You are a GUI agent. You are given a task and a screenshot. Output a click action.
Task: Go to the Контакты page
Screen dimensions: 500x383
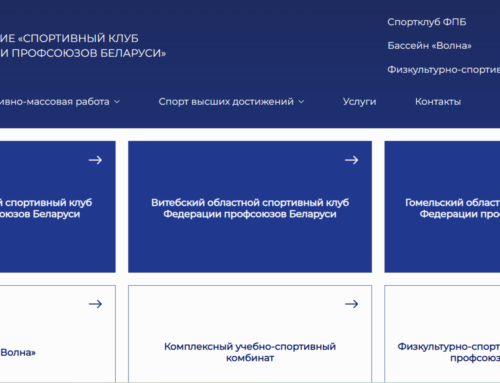(438, 101)
